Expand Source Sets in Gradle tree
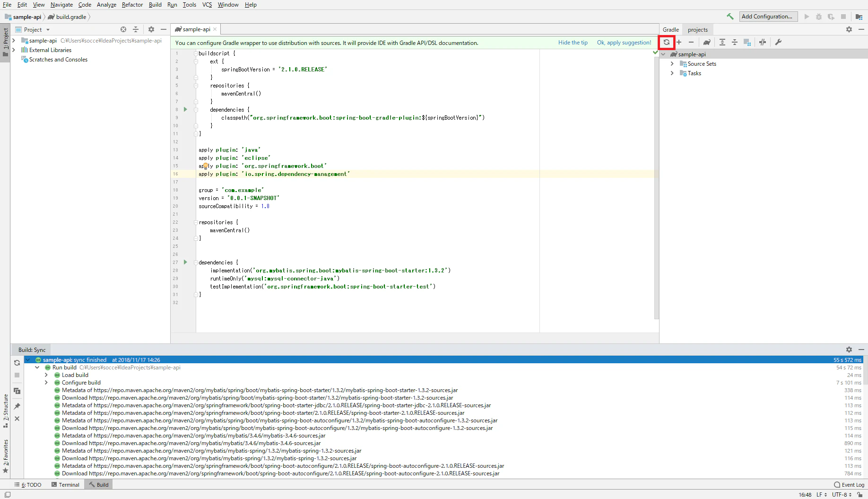868x499 pixels. pyautogui.click(x=672, y=64)
